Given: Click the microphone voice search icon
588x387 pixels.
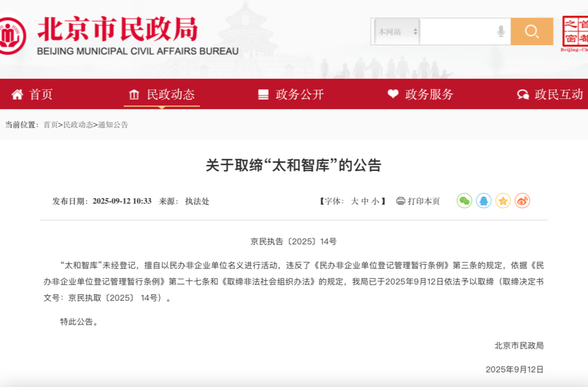Looking at the screenshot, I should point(501,31).
